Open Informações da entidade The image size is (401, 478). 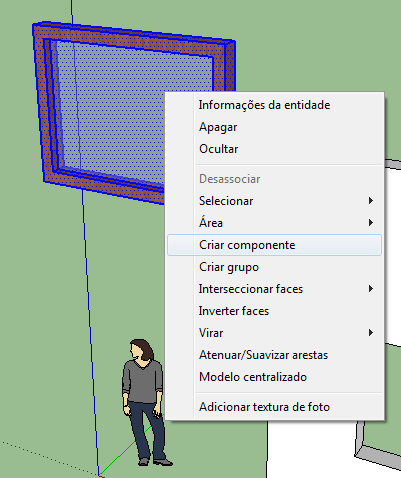point(274,105)
